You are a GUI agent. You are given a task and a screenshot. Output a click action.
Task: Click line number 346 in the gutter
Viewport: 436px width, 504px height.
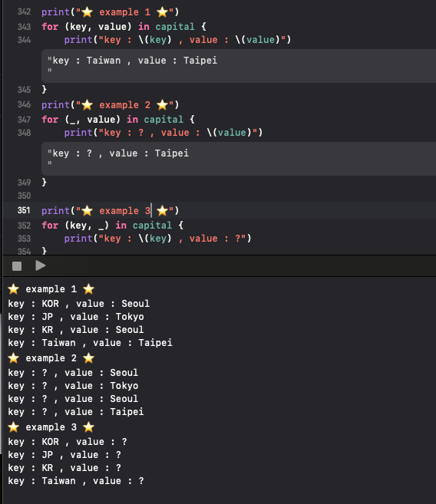(24, 104)
